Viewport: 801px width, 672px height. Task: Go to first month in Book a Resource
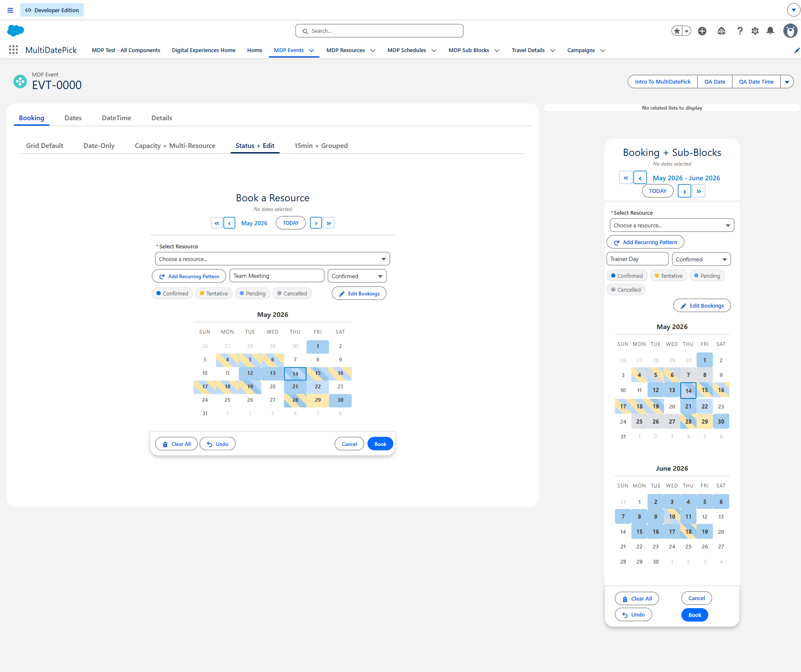coord(217,223)
